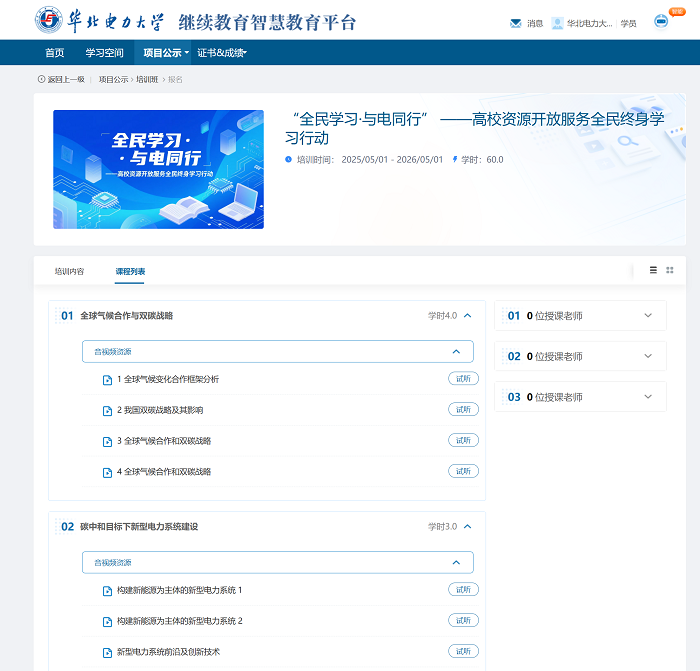Go to 学习空间 in navigation bar

click(104, 52)
